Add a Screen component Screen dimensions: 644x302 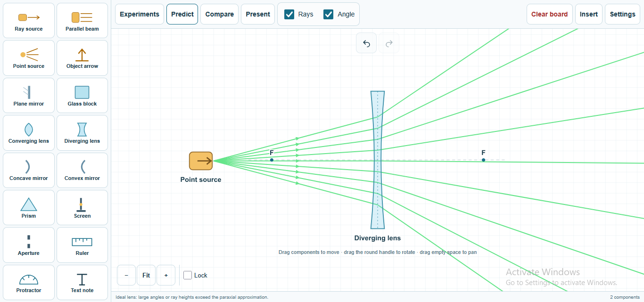point(82,208)
